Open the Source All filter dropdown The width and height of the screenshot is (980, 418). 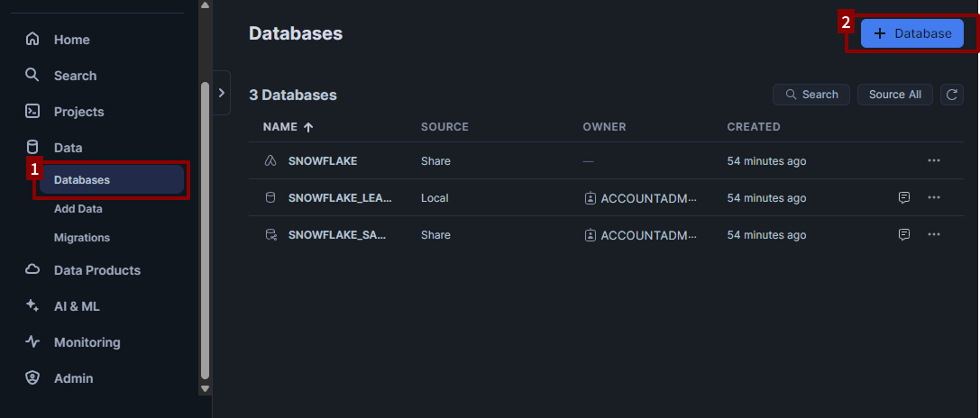point(895,95)
